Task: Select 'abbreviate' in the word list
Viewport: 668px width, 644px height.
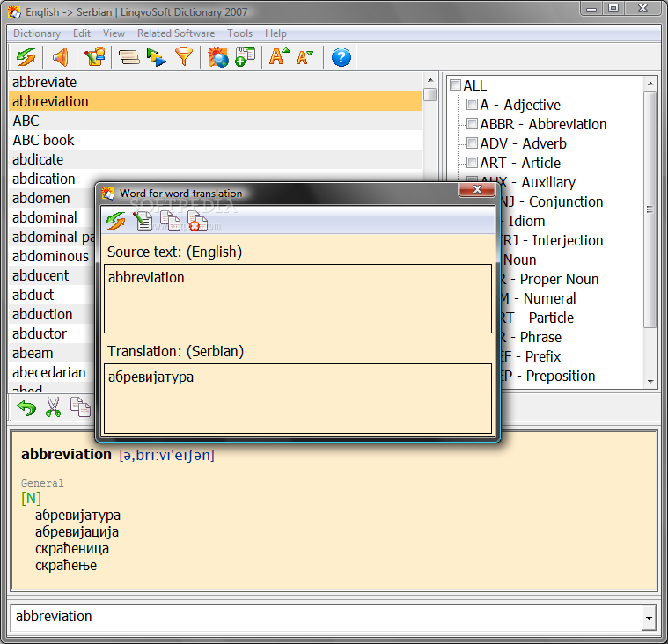Action: pos(215,82)
